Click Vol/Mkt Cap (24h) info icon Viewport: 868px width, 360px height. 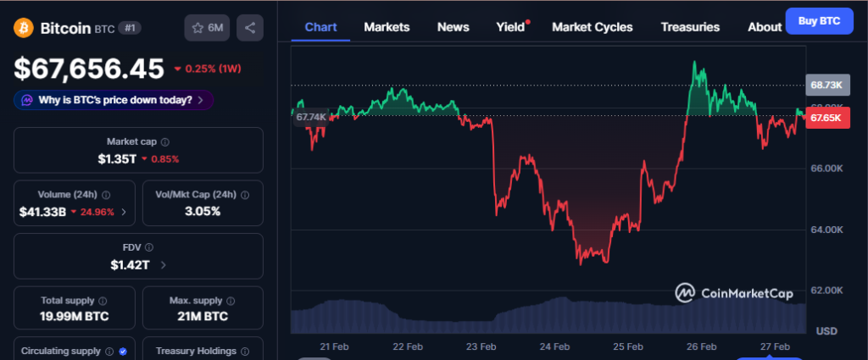245,195
